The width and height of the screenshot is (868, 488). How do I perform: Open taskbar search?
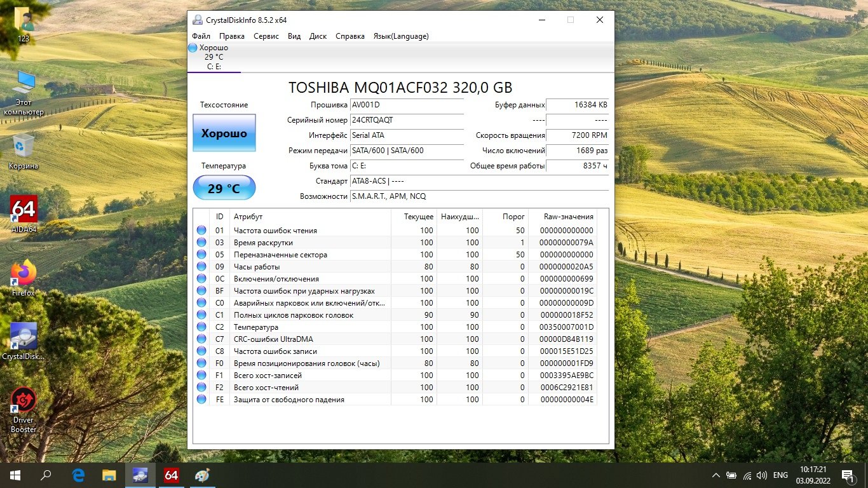(46, 475)
